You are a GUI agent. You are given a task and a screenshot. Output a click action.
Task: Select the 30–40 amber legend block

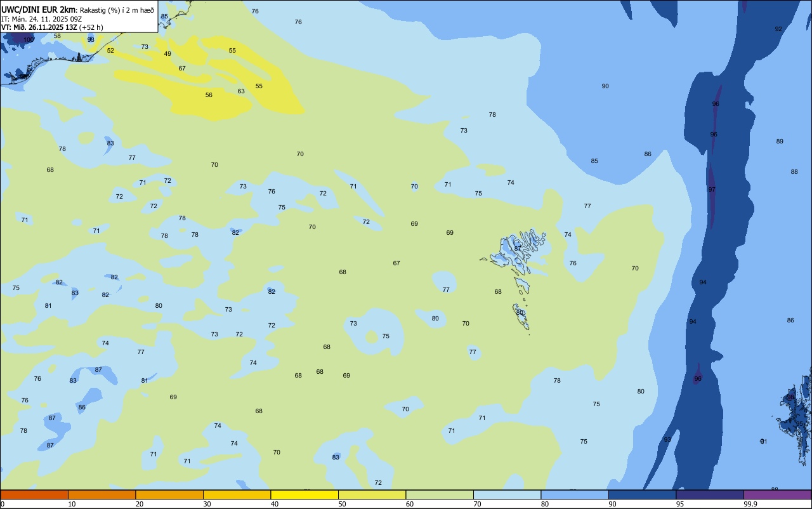tap(237, 494)
